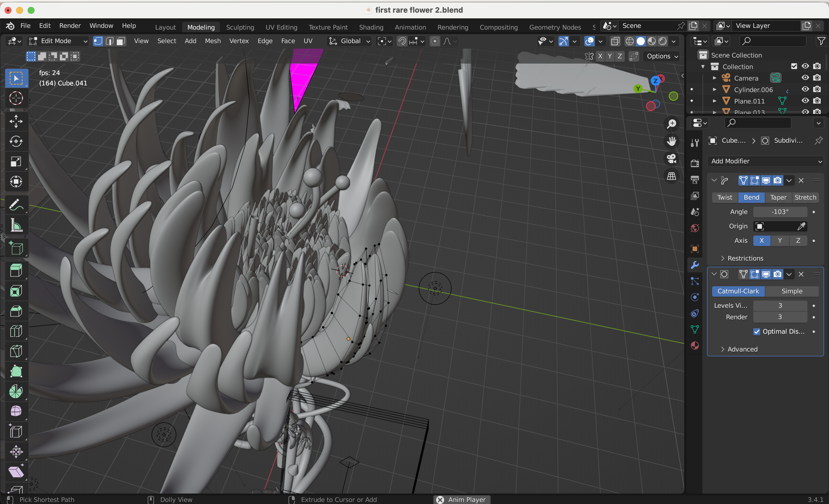Click the zoom magnifier viewport icon
This screenshot has height=504, width=829.
[x=672, y=124]
